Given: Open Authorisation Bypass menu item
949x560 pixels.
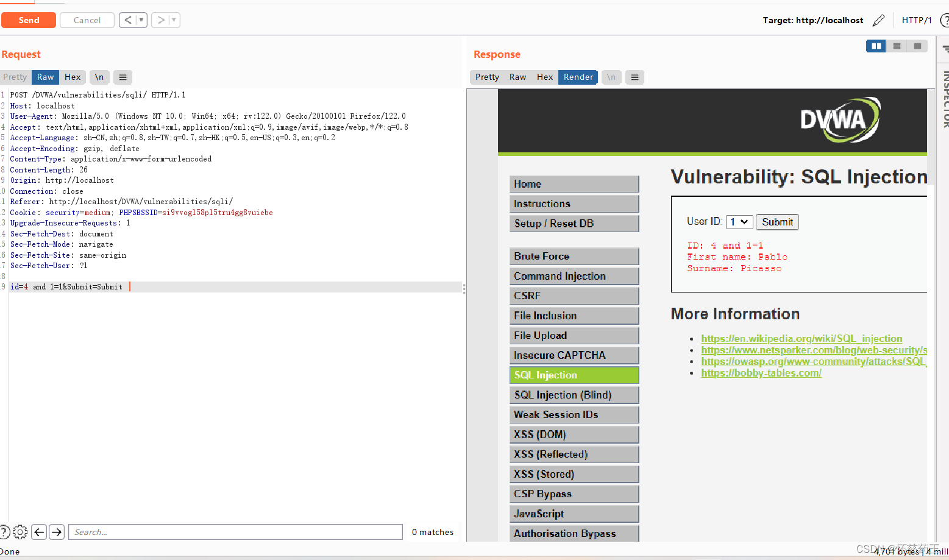Looking at the screenshot, I should (x=574, y=533).
